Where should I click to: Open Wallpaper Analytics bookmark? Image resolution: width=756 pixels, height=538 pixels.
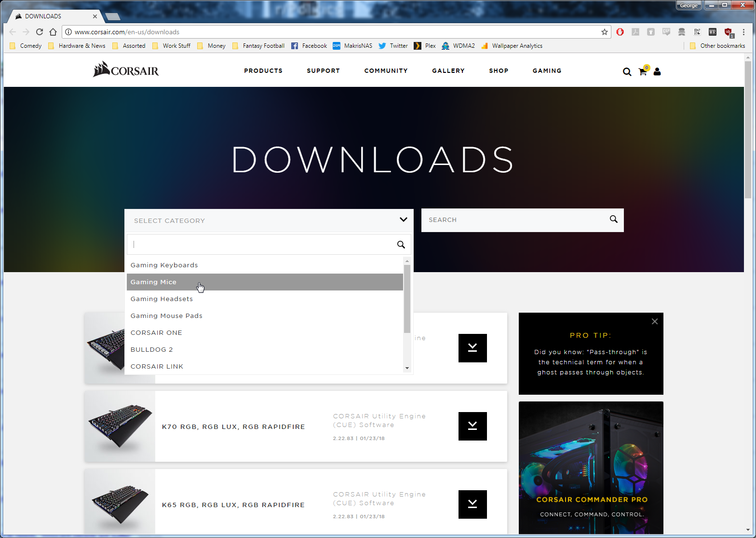click(x=512, y=46)
